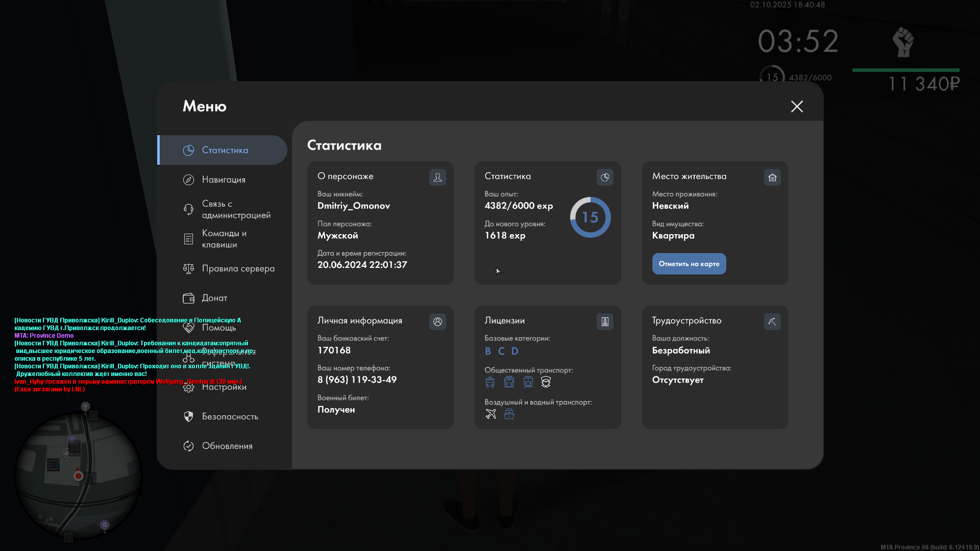Click the house icon in the Место жительства card
The image size is (980, 551).
[x=772, y=177]
